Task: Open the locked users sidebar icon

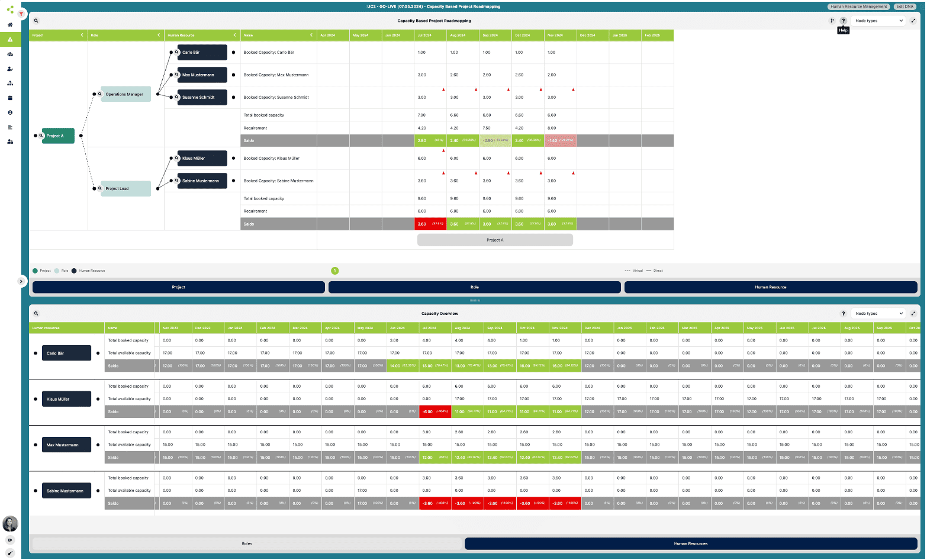Action: [x=10, y=142]
